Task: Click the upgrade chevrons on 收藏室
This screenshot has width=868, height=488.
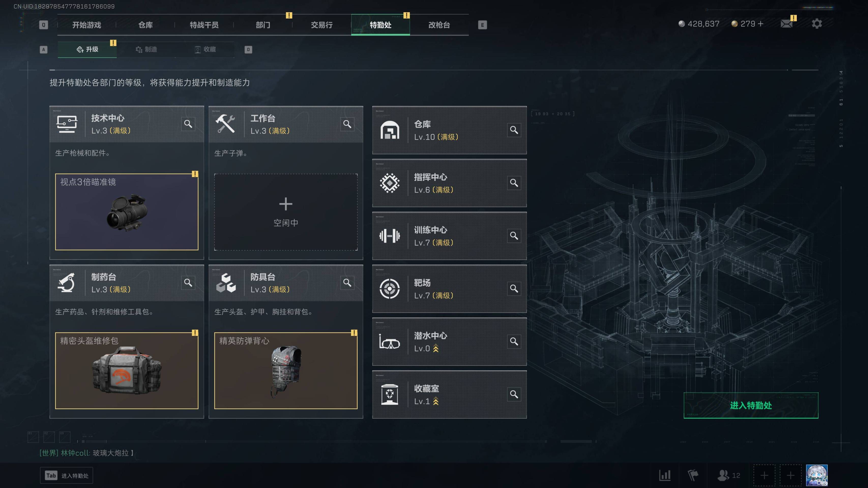Action: coord(436,401)
